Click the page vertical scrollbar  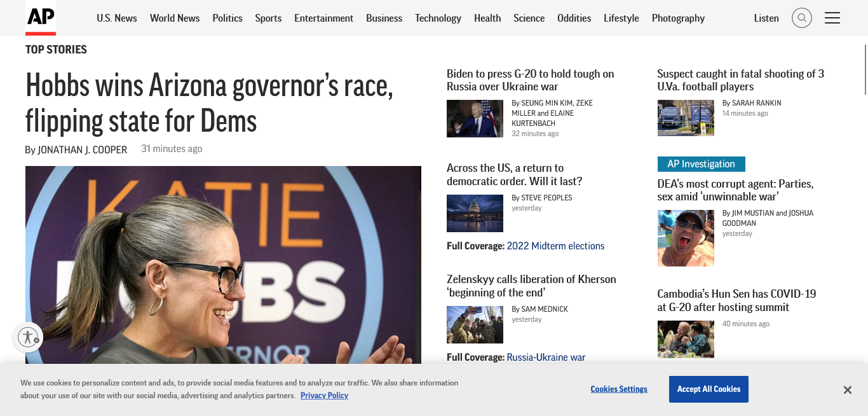click(865, 70)
